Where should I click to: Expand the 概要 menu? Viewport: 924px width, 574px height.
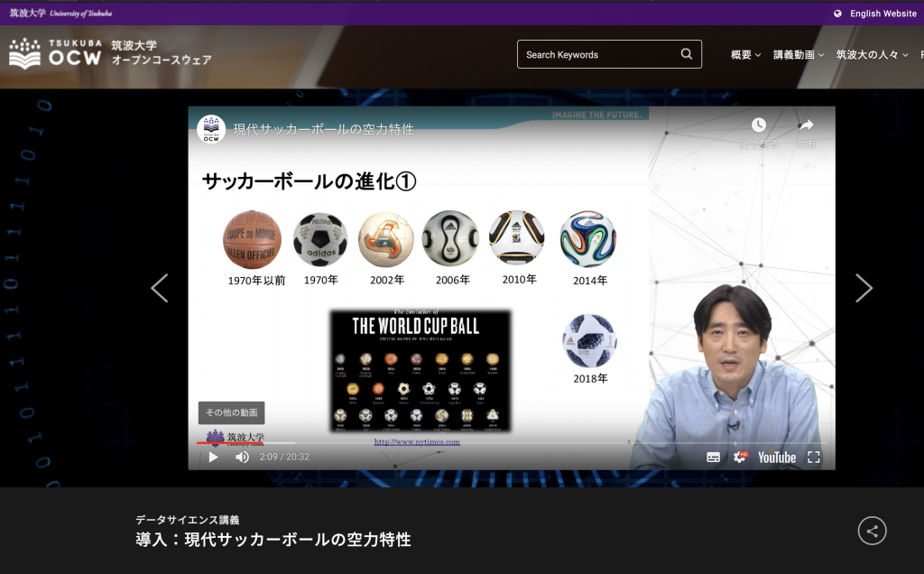pyautogui.click(x=745, y=55)
